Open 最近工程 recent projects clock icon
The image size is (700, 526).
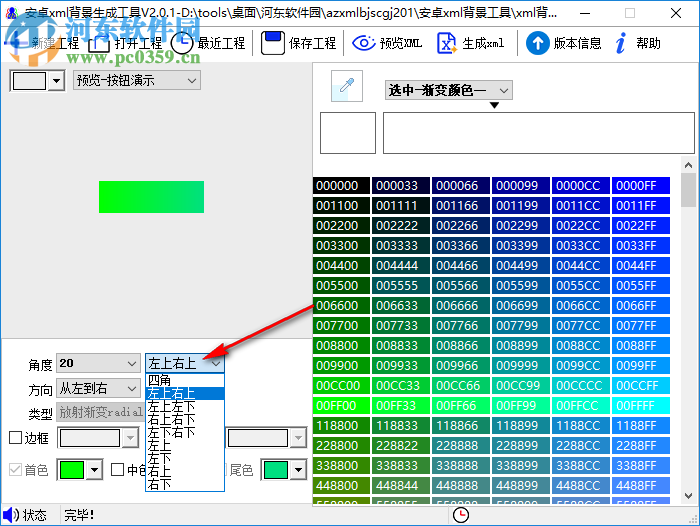(182, 43)
